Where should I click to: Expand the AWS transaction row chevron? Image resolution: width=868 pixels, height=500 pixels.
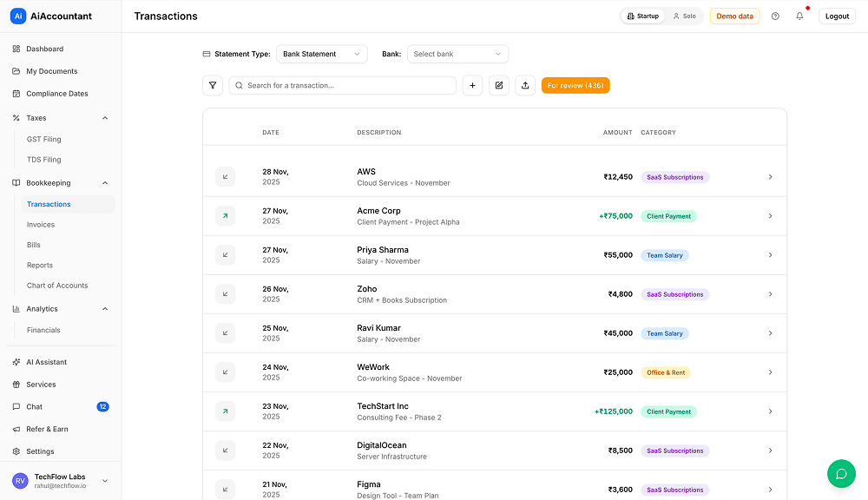click(770, 176)
